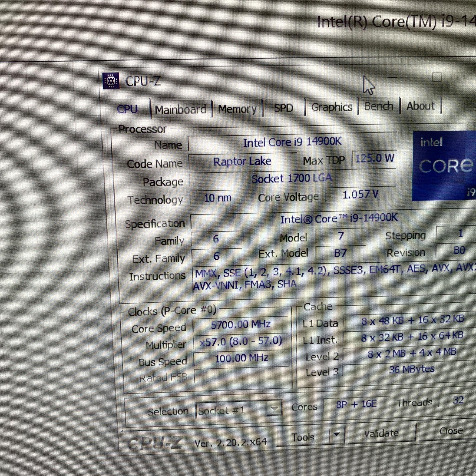Screen dimensions: 476x476
Task: Click the Core Speed 5700.00 MHz value
Action: click(241, 324)
